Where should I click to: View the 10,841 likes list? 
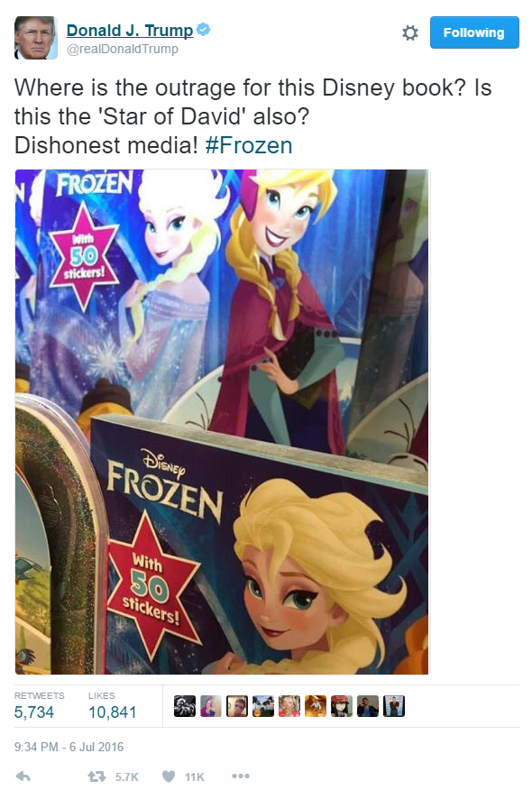tap(113, 705)
